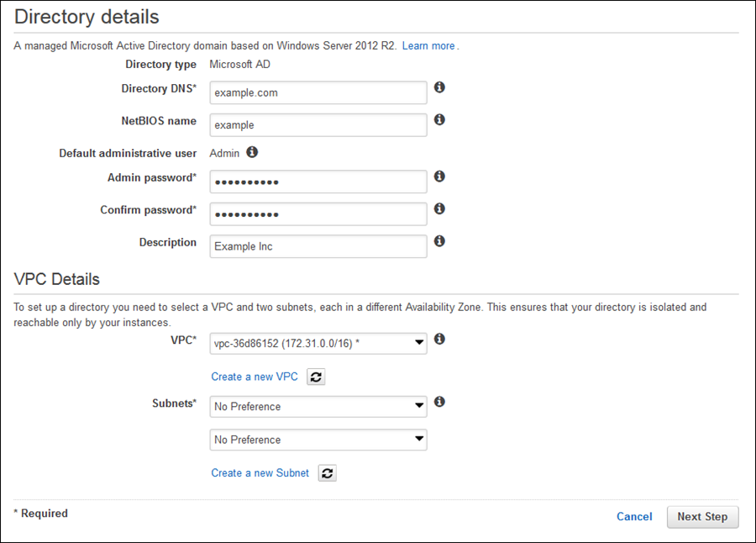Click Create a new VPC

click(x=255, y=377)
